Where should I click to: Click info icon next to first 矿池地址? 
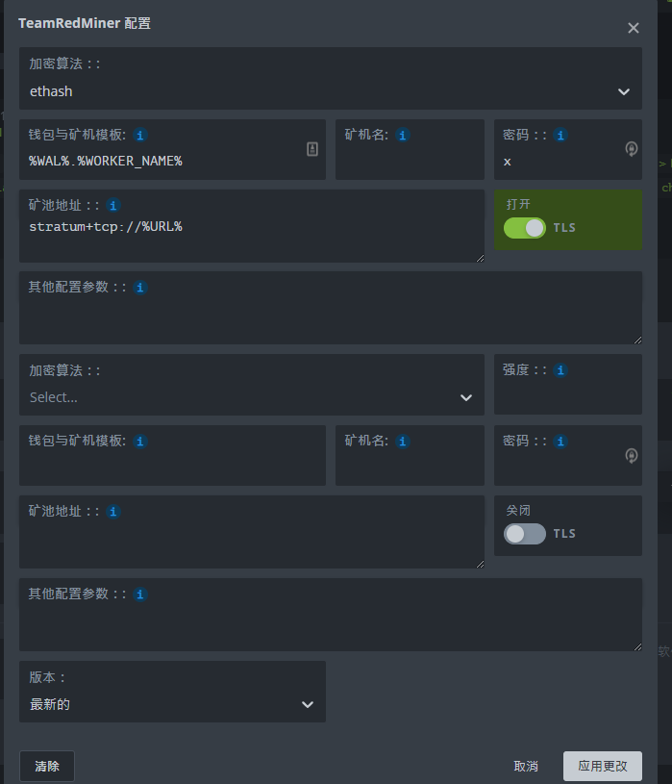click(x=113, y=206)
